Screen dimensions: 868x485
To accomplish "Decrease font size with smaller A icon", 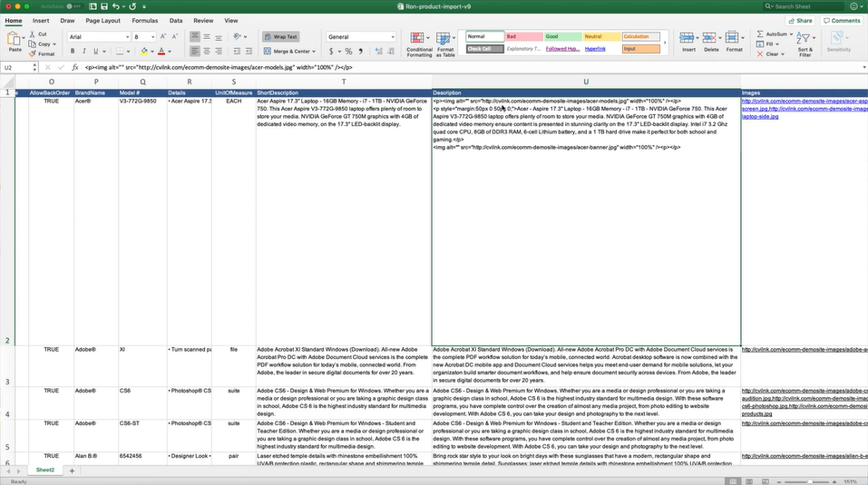I will click(175, 36).
